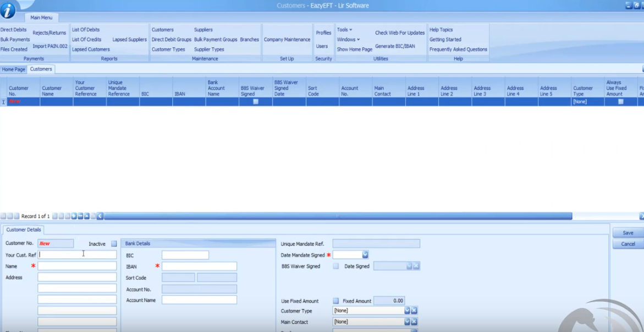
Task: Open the Tools menu in Utilities
Action: (344, 30)
